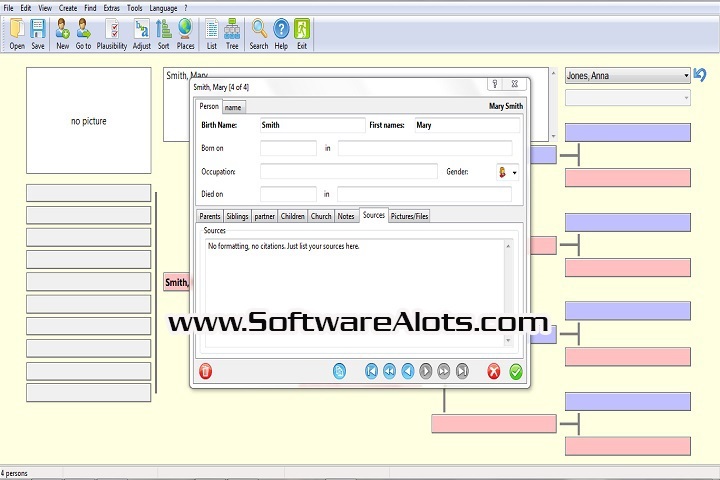This screenshot has height=480, width=720.
Task: Delete person with red trash icon
Action: 205,371
